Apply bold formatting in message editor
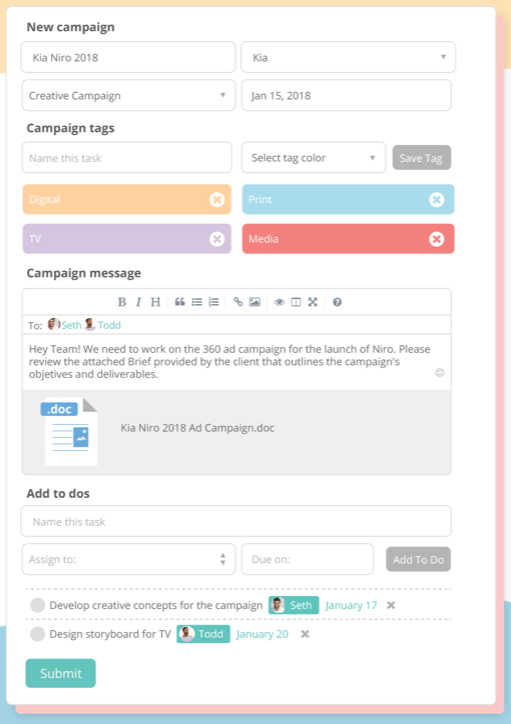 point(122,302)
